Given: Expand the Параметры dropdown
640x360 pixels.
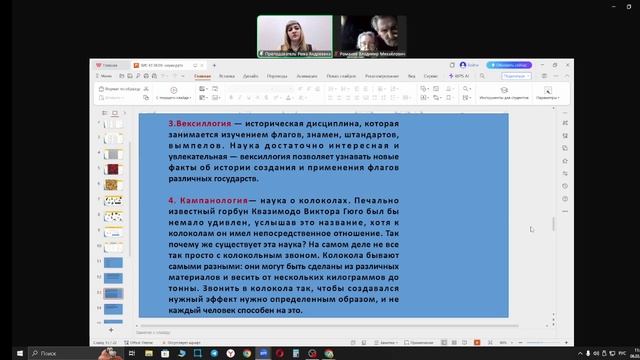Looking at the screenshot, I should pyautogui.click(x=548, y=93).
